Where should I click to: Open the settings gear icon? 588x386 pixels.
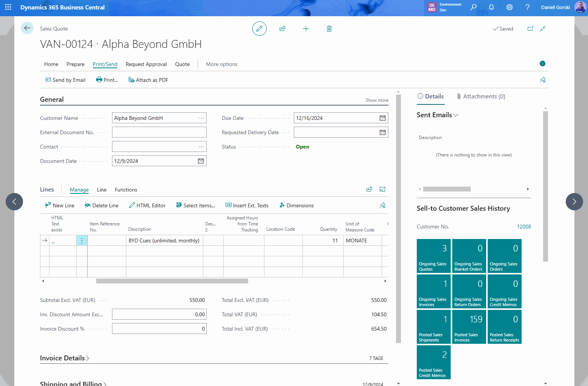(x=509, y=7)
